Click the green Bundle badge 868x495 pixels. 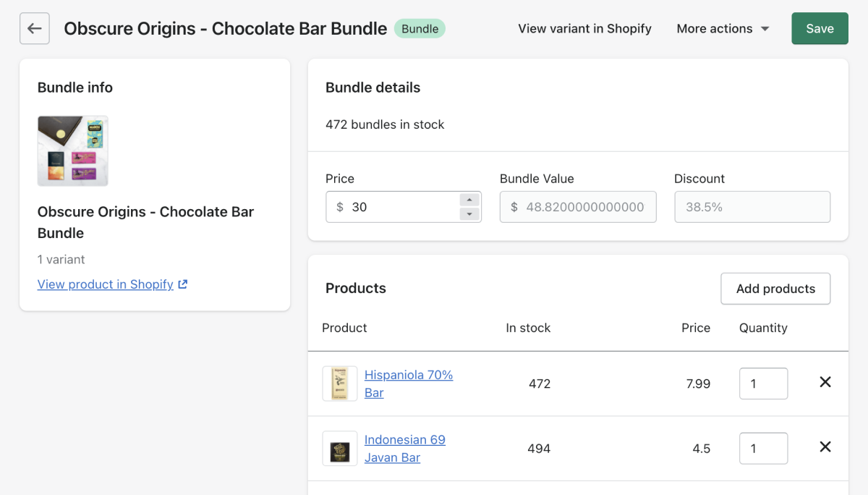tap(420, 29)
